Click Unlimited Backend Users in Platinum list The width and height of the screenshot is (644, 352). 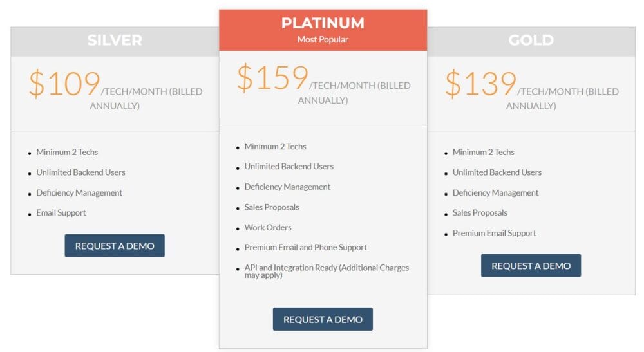(x=289, y=167)
